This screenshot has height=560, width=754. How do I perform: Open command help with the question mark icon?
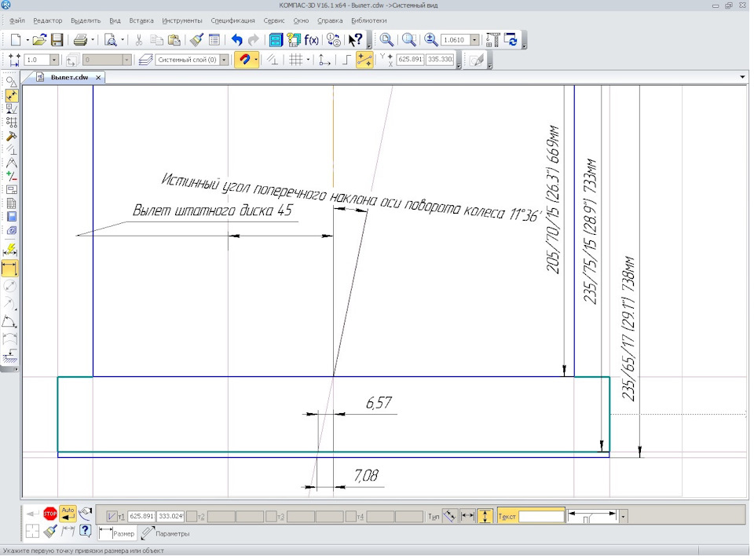click(85, 531)
